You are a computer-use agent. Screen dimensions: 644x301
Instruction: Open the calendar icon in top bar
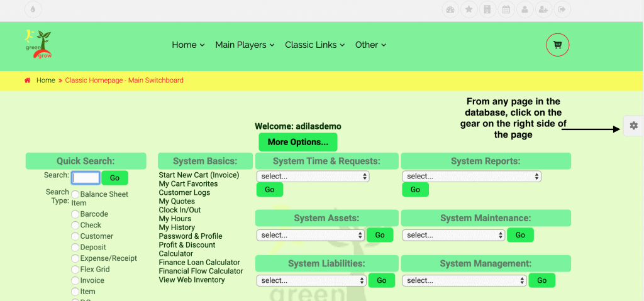pos(506,9)
